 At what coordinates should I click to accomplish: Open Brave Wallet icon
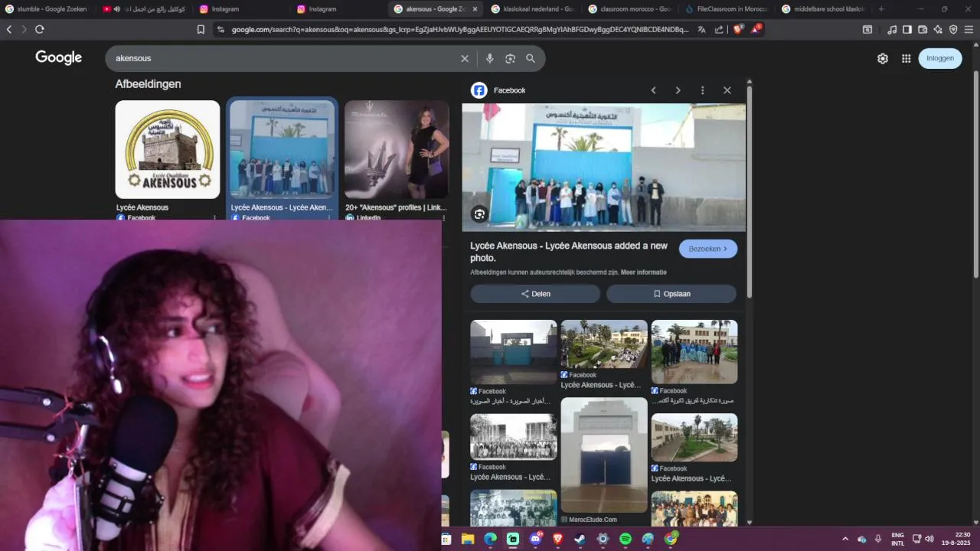pyautogui.click(x=923, y=29)
